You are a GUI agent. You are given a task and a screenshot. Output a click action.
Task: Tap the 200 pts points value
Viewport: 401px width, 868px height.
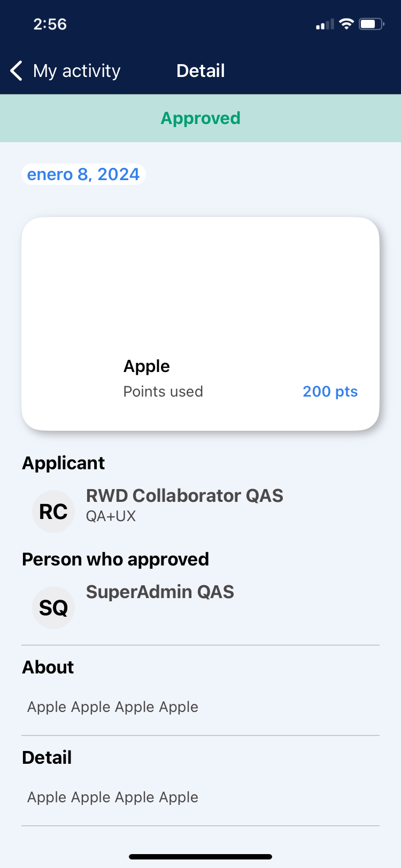pos(330,391)
